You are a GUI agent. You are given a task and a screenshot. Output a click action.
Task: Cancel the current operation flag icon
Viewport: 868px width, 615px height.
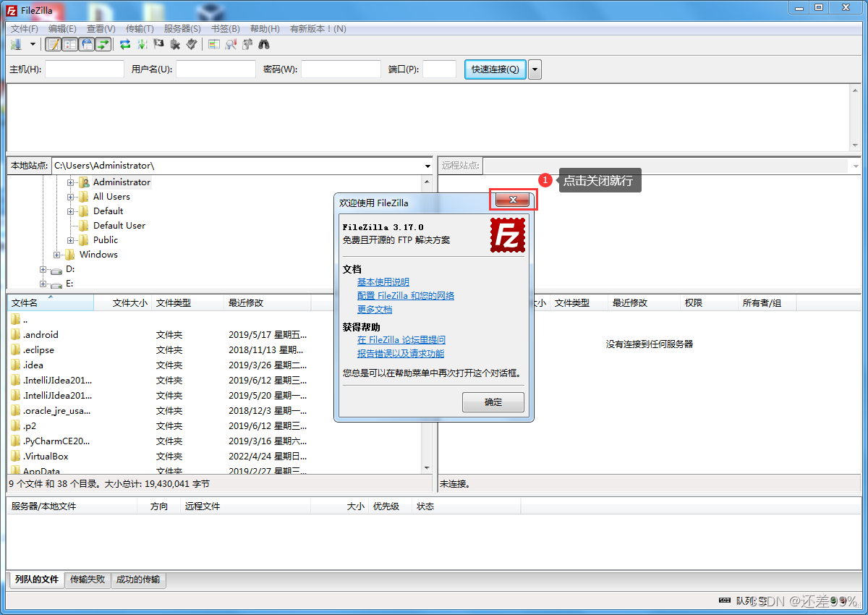158,44
